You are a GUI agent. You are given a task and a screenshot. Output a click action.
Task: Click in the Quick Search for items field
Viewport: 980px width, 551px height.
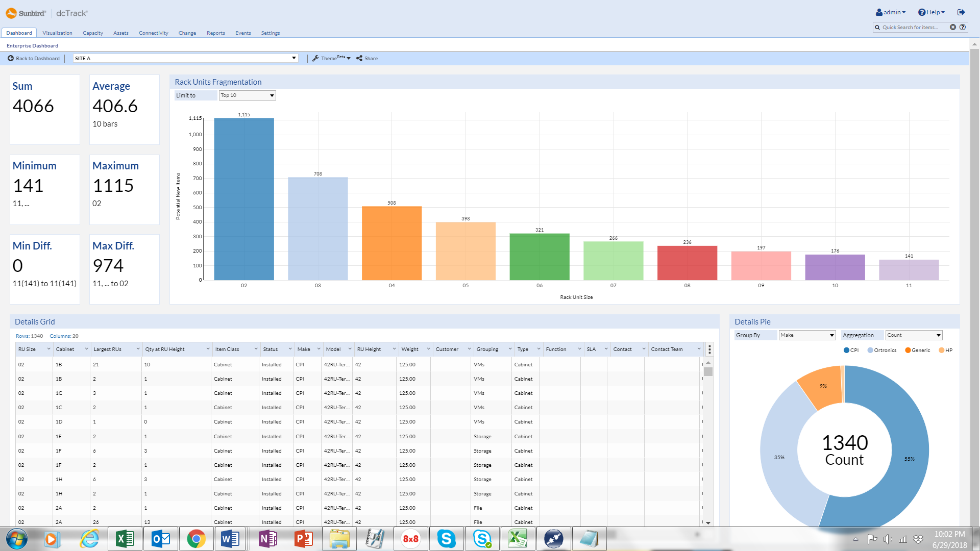point(911,28)
